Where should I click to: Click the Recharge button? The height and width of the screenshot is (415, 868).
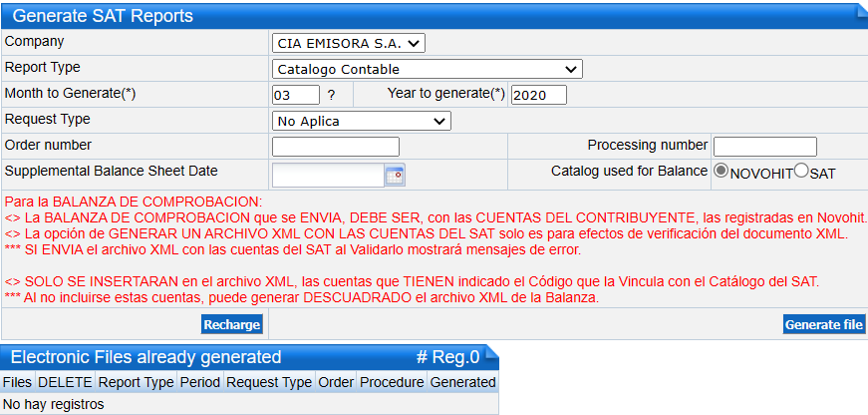click(232, 324)
